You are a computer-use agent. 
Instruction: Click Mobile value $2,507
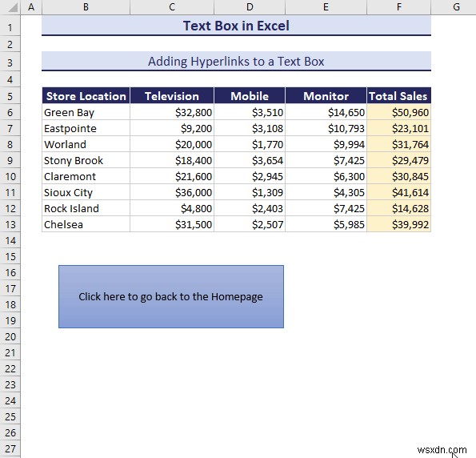(250, 224)
